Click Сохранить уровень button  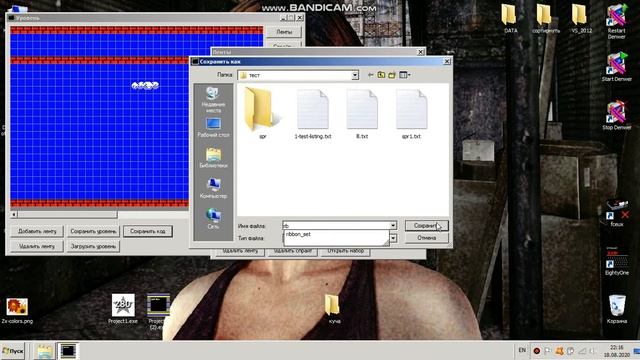pos(93,231)
